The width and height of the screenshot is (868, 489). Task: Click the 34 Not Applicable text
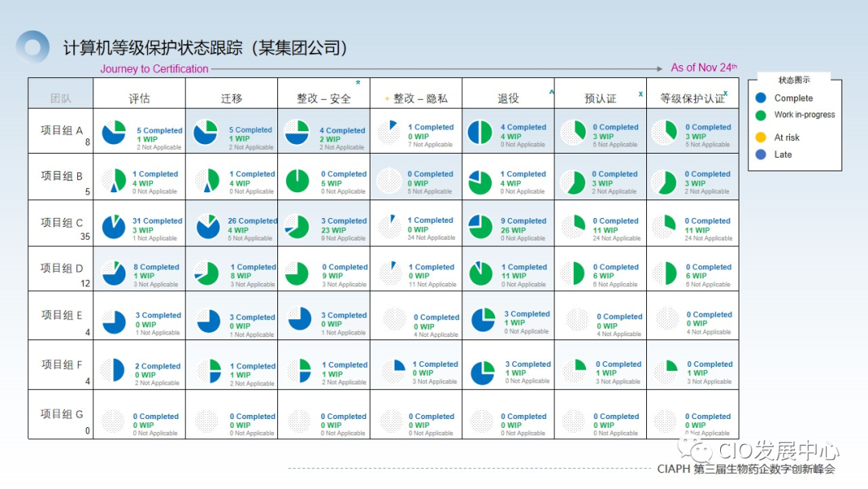click(x=432, y=237)
